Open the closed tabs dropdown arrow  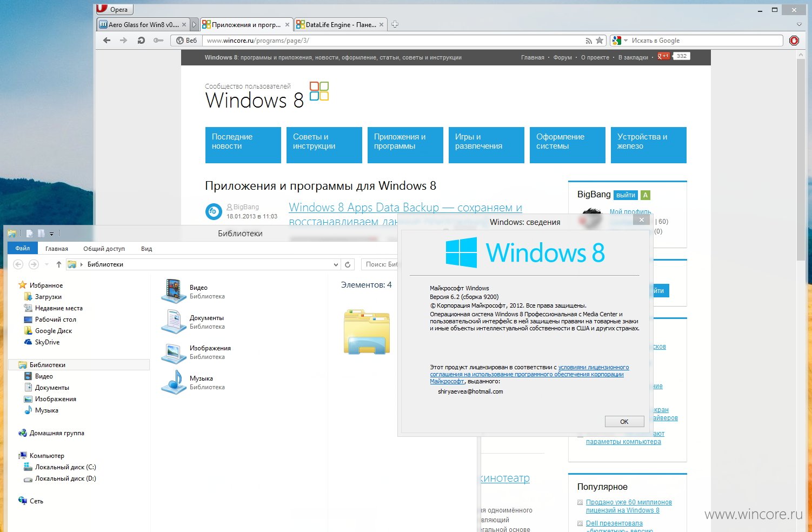tap(800, 24)
